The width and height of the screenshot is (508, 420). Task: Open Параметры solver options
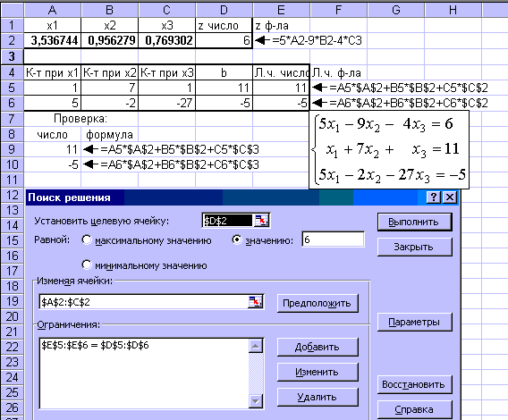pos(414,323)
